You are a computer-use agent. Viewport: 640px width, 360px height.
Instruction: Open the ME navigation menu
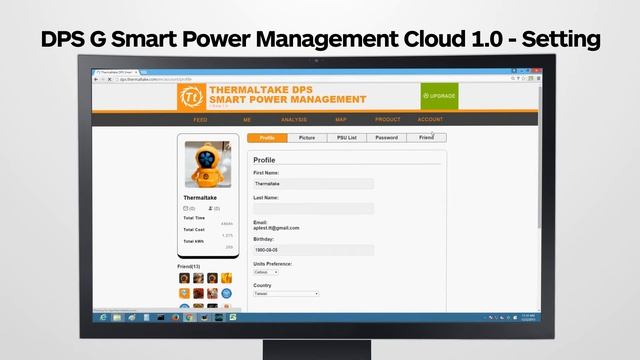click(x=247, y=120)
